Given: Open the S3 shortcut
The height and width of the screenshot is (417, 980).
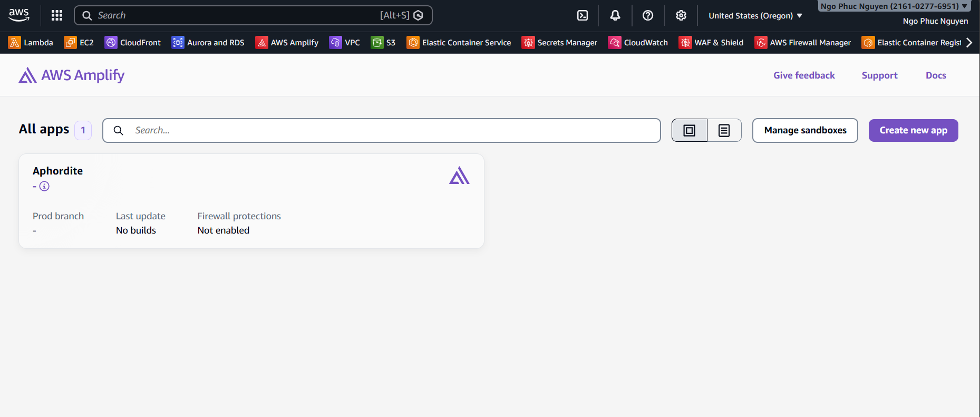Looking at the screenshot, I should (383, 43).
